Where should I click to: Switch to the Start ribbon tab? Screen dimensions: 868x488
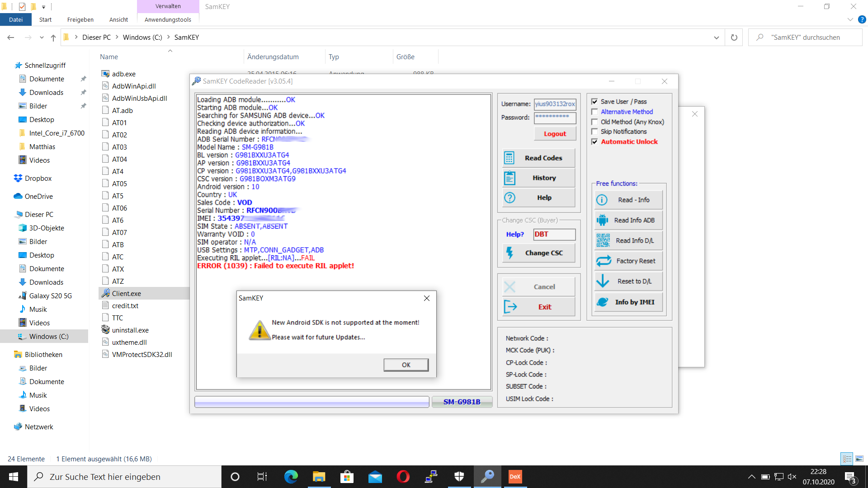click(x=45, y=19)
